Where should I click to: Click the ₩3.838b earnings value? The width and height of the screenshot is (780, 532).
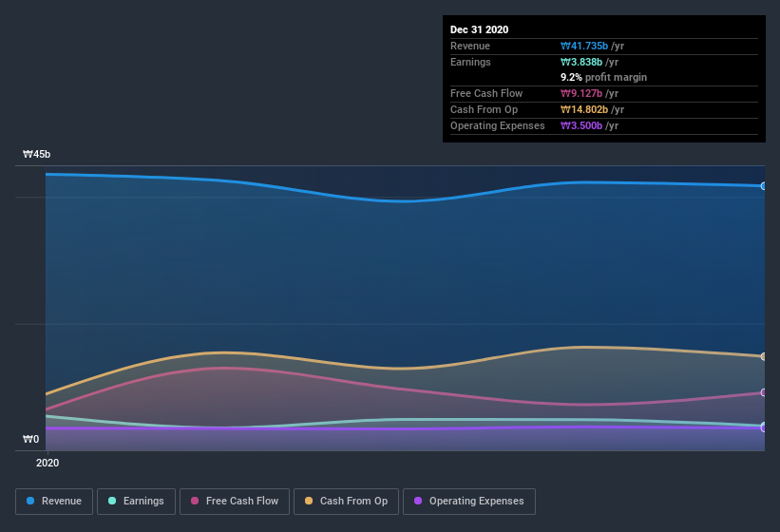click(x=581, y=62)
